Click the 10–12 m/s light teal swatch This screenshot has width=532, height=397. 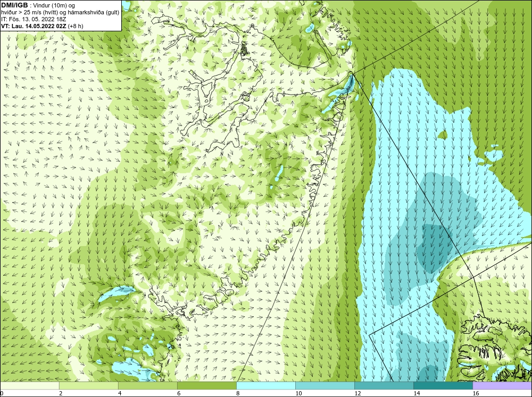pyautogui.click(x=325, y=385)
